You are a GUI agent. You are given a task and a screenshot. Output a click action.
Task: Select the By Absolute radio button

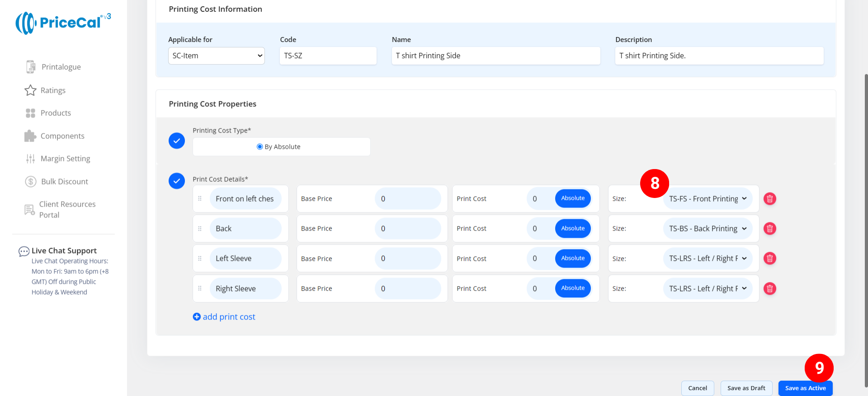coord(259,147)
